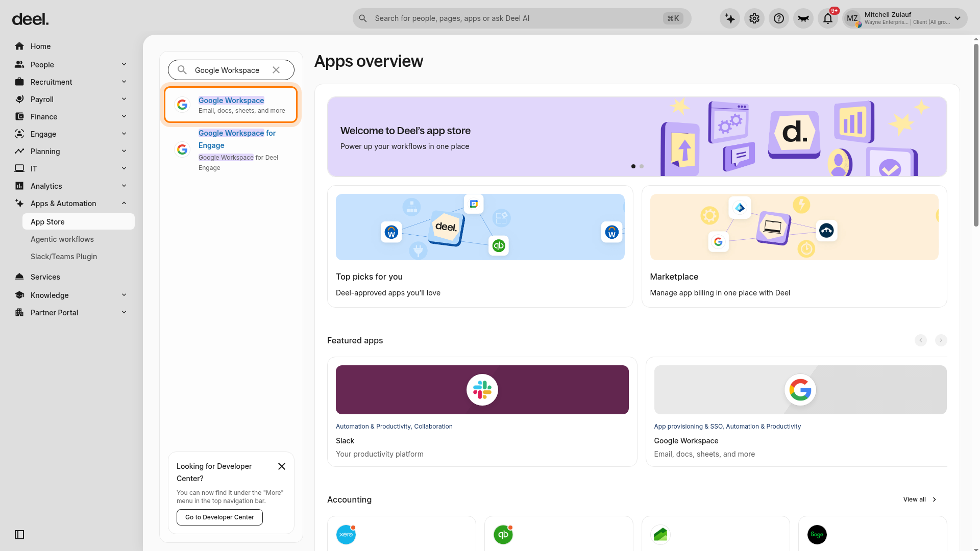Select Google Workspace for Engage result
The height and width of the screenshot is (551, 980).
pyautogui.click(x=231, y=149)
